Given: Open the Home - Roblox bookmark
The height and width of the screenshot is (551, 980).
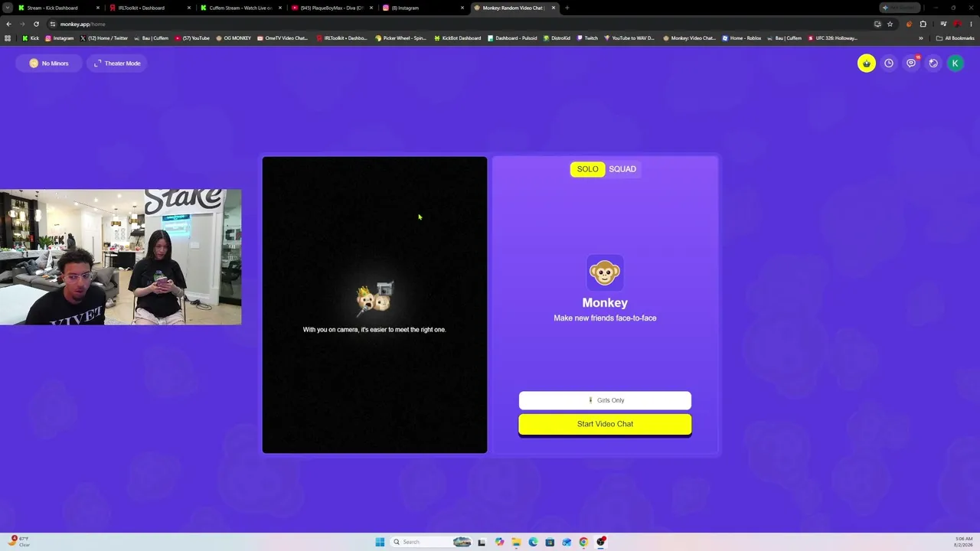Looking at the screenshot, I should [x=742, y=38].
